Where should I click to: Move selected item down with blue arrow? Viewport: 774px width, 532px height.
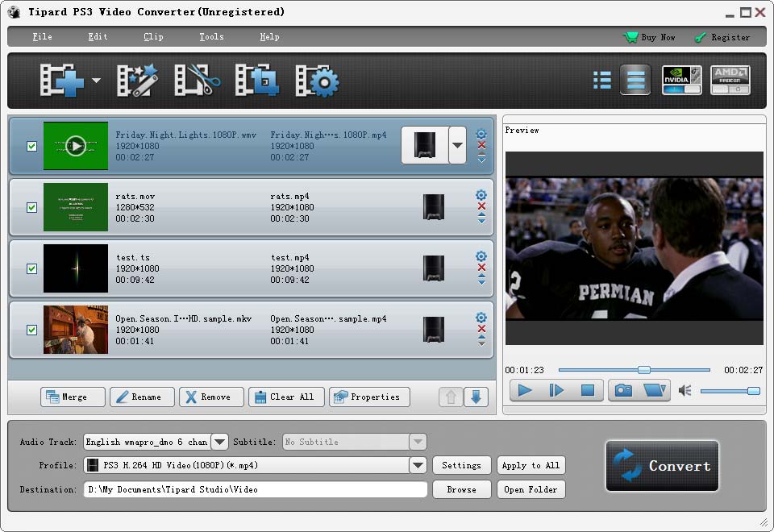[476, 397]
